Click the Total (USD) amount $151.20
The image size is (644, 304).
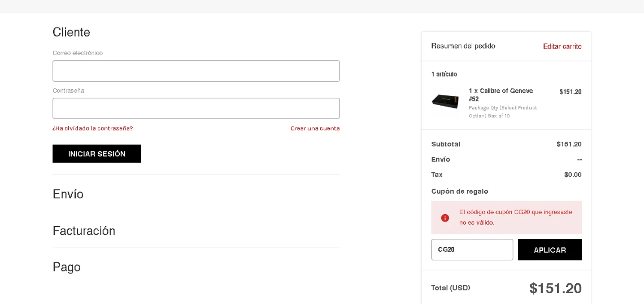point(555,288)
